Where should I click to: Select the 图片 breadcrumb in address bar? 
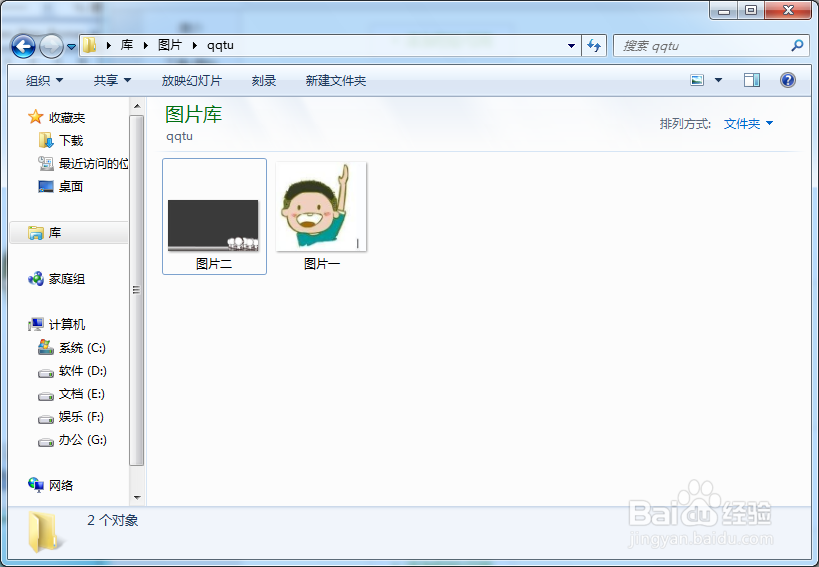tap(170, 45)
